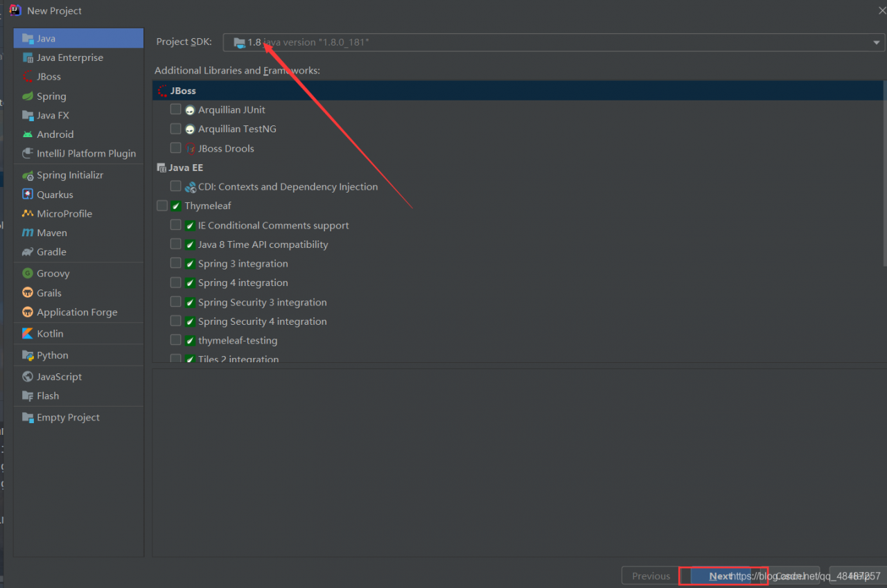
Task: Tick Spring Security 4 integration checkbox
Action: 175,321
